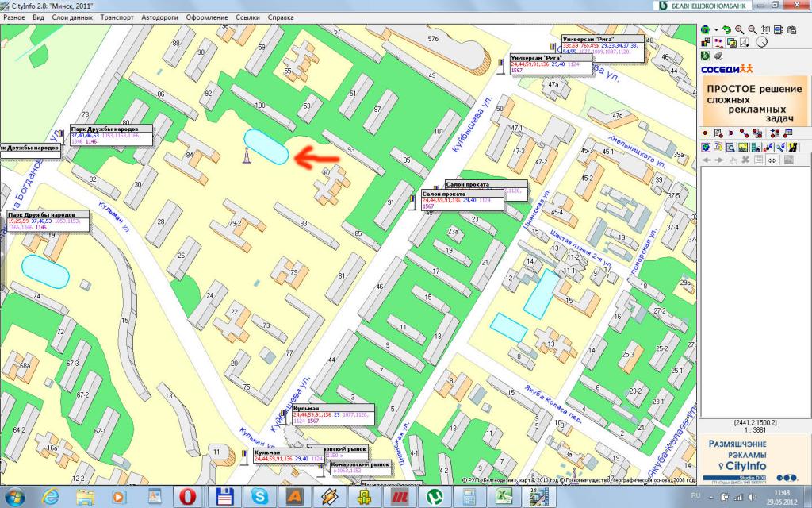Select the zoom out magnifier tool
This screenshot has width=812, height=508.
pyautogui.click(x=753, y=30)
